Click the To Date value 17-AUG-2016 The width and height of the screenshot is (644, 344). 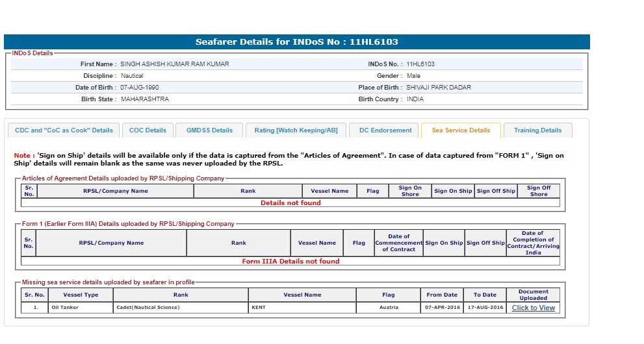(x=485, y=308)
